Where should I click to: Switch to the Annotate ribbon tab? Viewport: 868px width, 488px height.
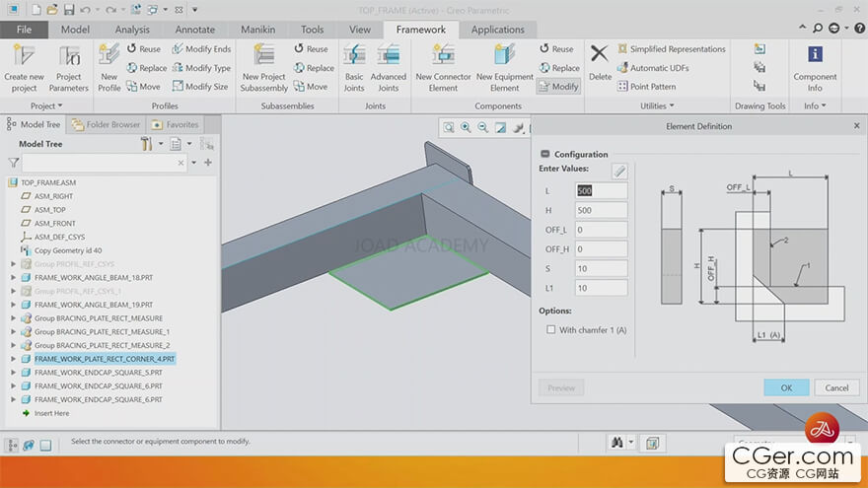tap(194, 30)
